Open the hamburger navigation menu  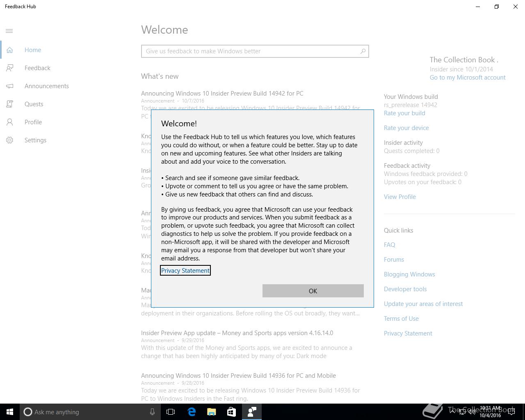pyautogui.click(x=9, y=31)
